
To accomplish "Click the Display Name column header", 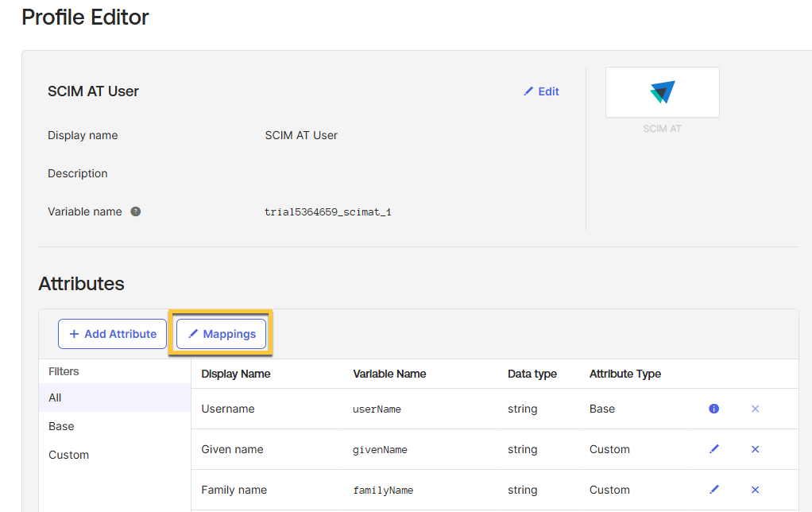I will click(236, 374).
